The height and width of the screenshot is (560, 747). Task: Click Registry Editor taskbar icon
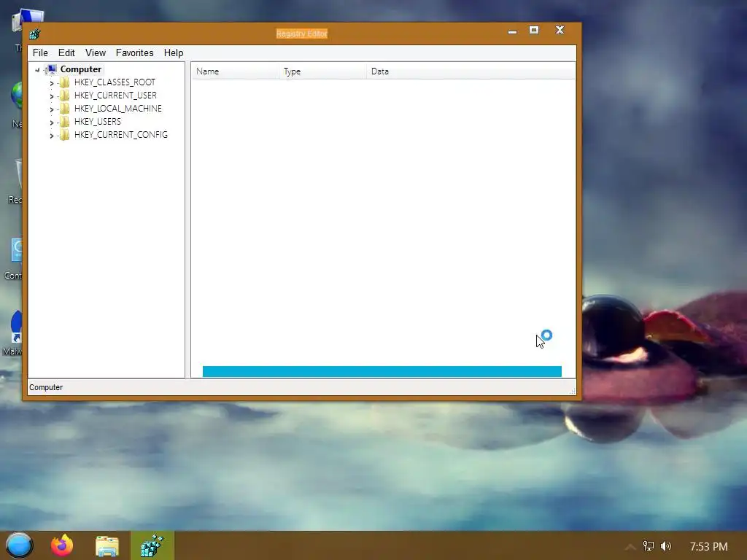pyautogui.click(x=152, y=545)
